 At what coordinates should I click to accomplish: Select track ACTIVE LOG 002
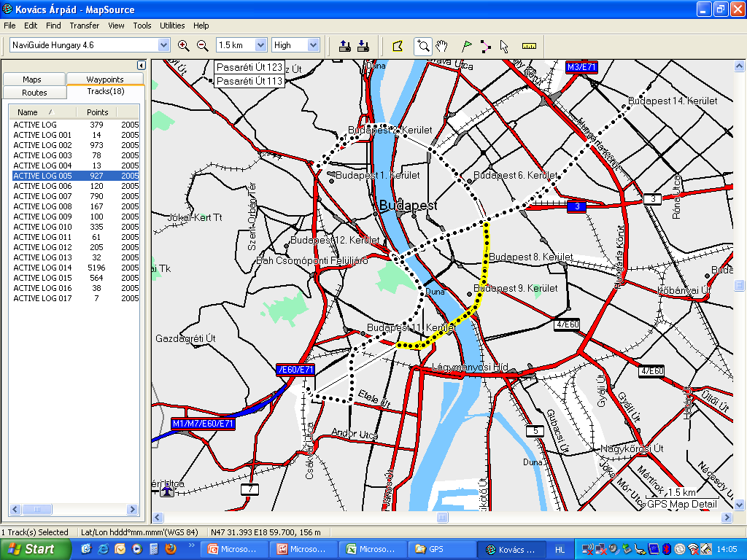(x=76, y=145)
